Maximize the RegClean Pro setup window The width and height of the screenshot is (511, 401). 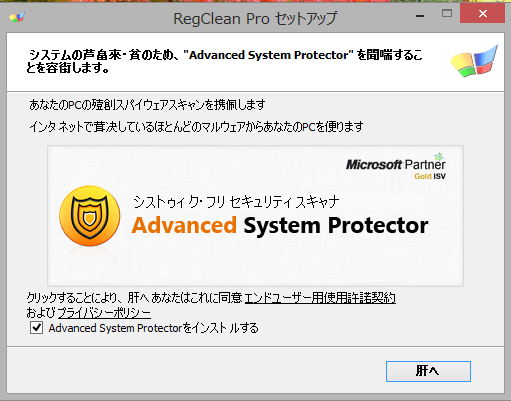(447, 13)
